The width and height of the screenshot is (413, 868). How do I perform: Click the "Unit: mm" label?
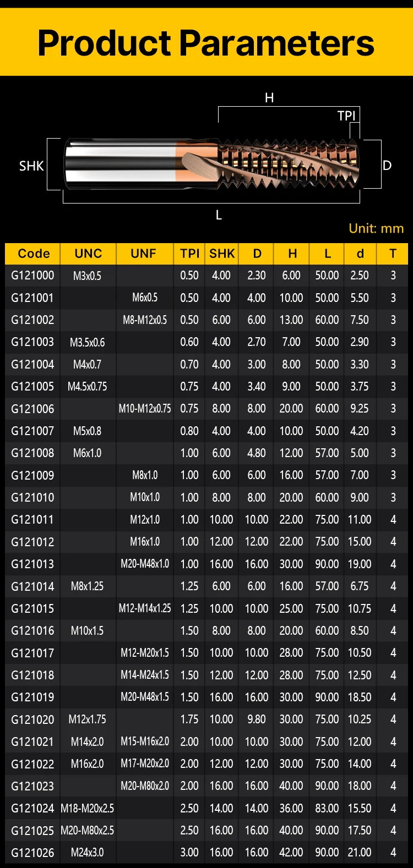pos(376,228)
